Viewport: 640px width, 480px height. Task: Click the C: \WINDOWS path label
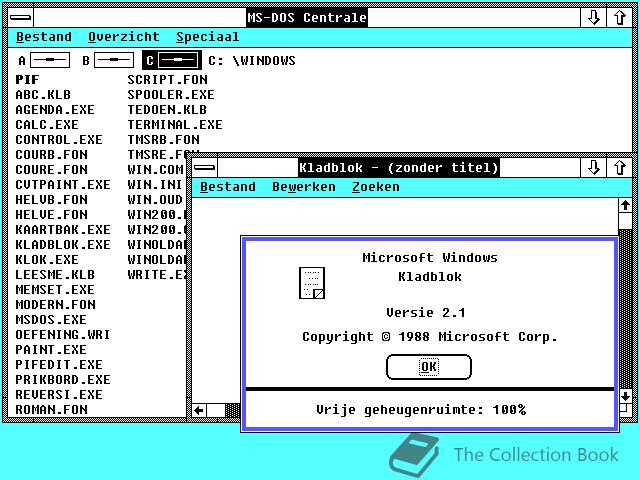(x=252, y=60)
